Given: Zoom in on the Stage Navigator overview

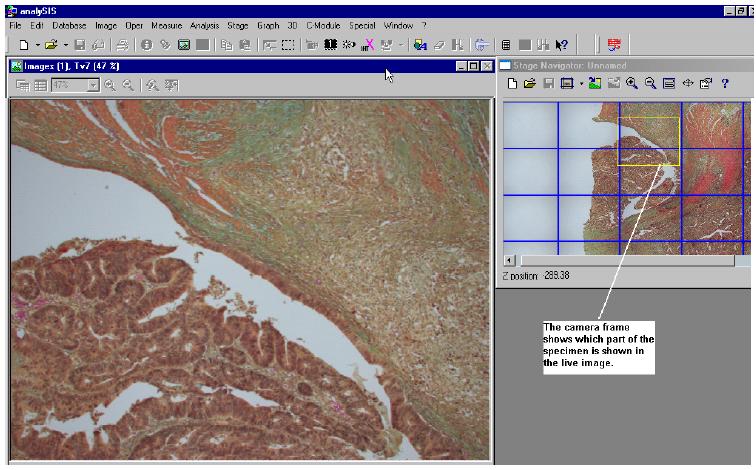Looking at the screenshot, I should [632, 84].
